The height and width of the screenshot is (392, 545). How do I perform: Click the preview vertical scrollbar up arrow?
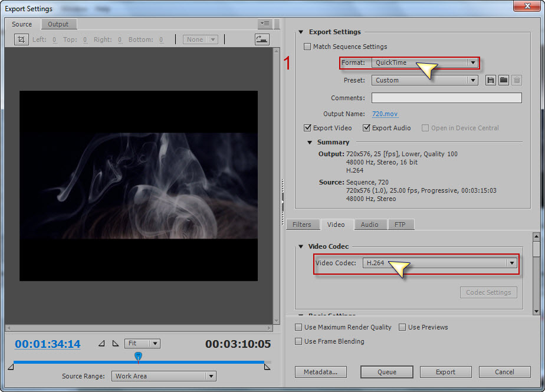point(277,51)
